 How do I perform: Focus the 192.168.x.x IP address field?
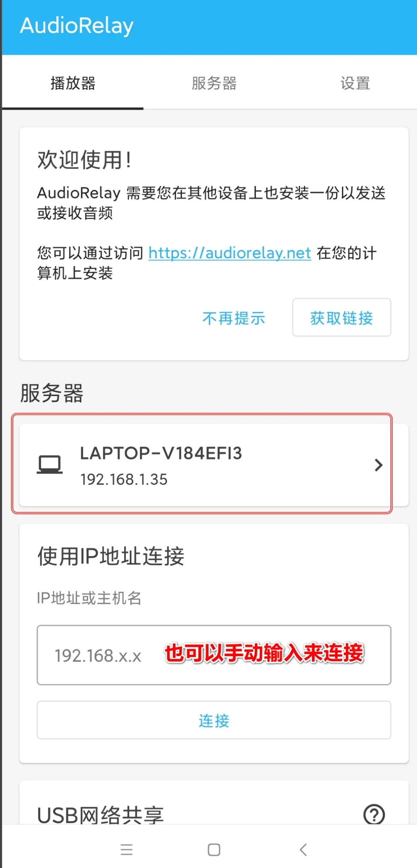[x=214, y=655]
